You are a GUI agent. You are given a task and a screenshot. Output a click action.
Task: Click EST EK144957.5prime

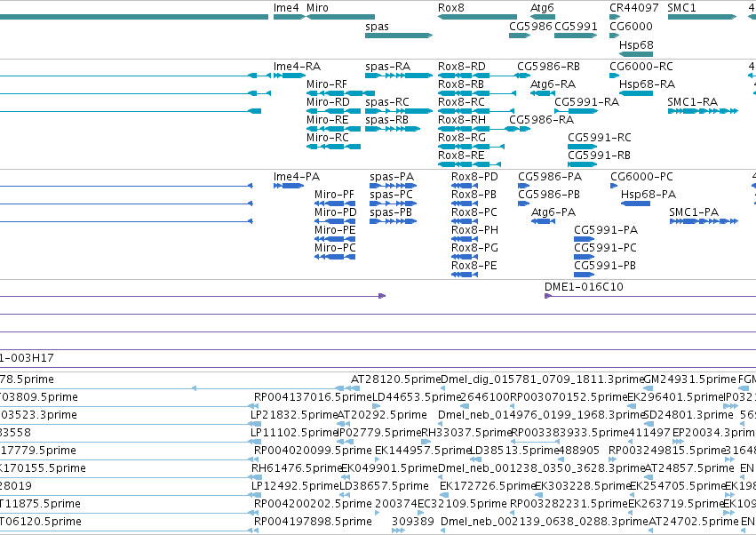click(x=422, y=451)
